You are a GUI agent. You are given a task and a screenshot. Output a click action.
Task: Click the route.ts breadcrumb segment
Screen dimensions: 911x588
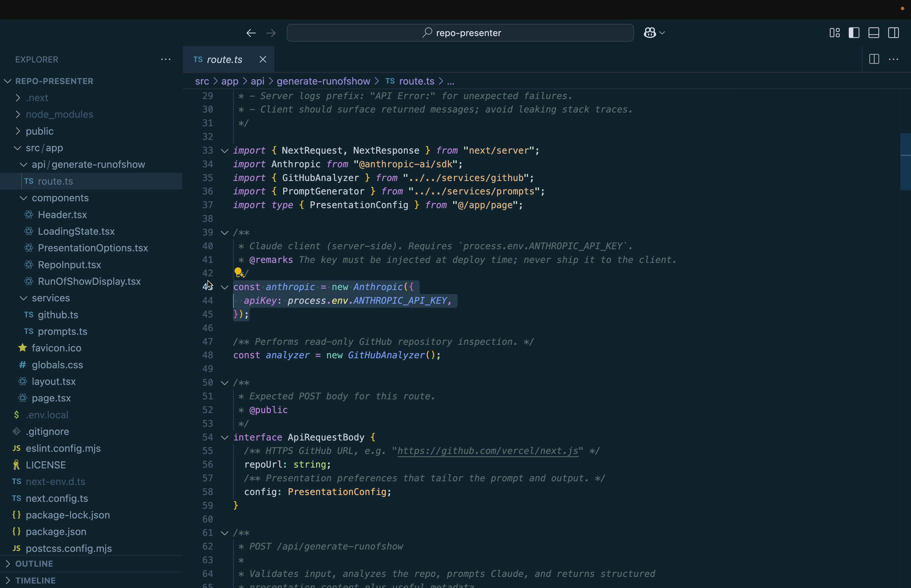point(410,81)
